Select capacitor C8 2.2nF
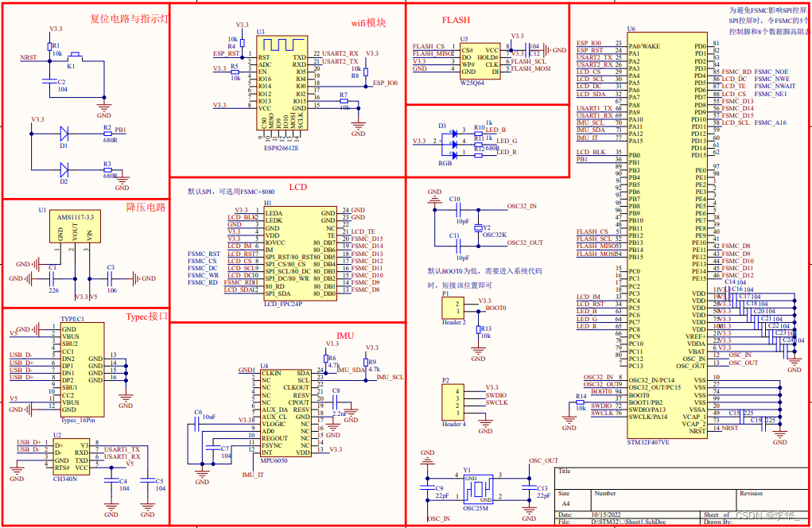Viewport: 812px width, 528px height. 336,402
